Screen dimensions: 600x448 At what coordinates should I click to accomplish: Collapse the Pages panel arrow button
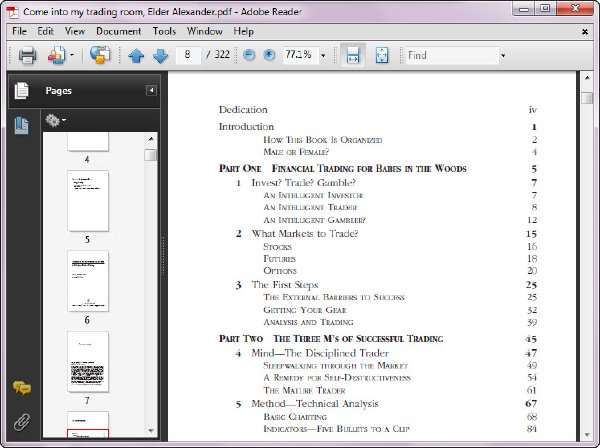pos(151,90)
